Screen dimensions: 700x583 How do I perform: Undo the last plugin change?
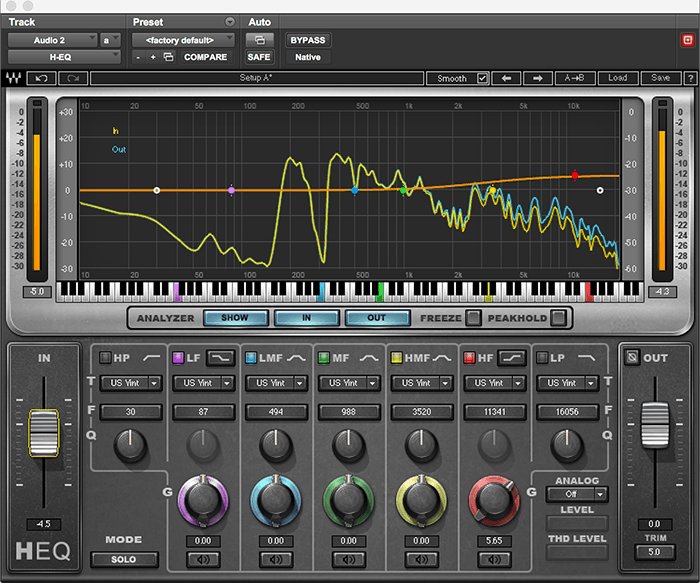click(x=42, y=79)
